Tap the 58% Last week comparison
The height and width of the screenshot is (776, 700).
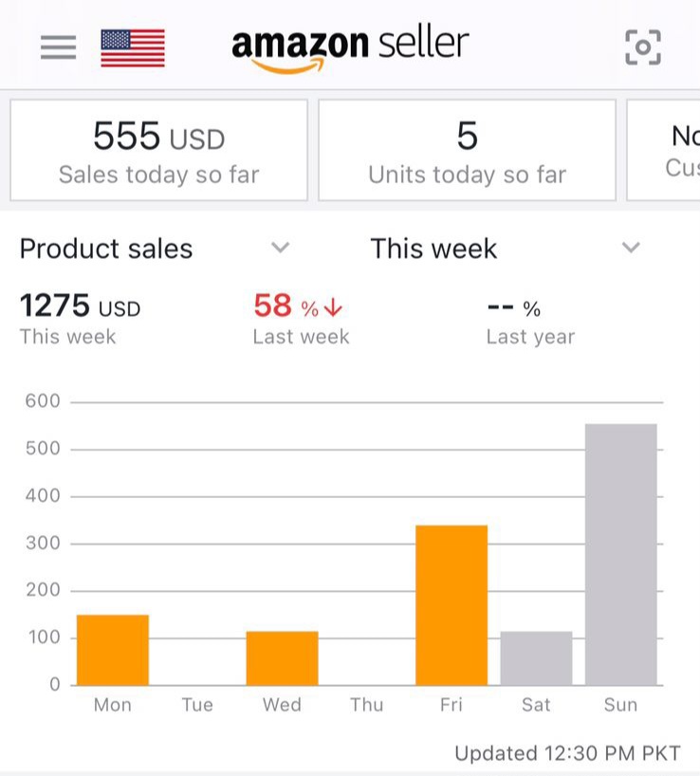click(300, 318)
